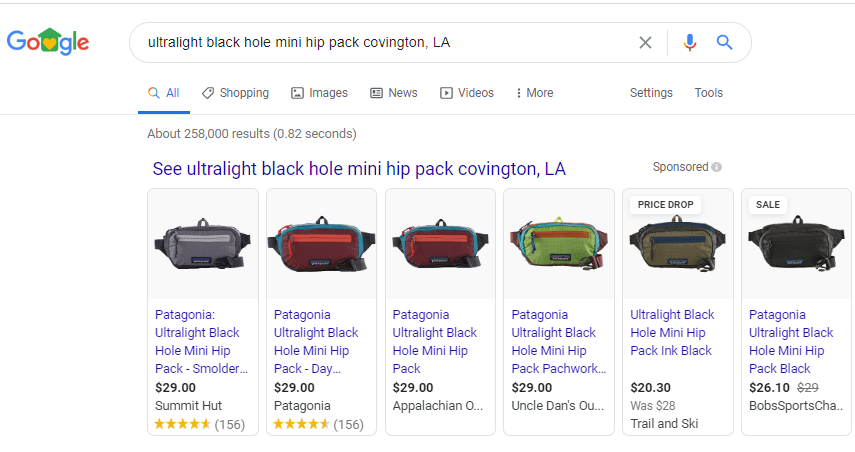The image size is (855, 452).
Task: Expand the More search options menu
Action: pyautogui.click(x=534, y=93)
